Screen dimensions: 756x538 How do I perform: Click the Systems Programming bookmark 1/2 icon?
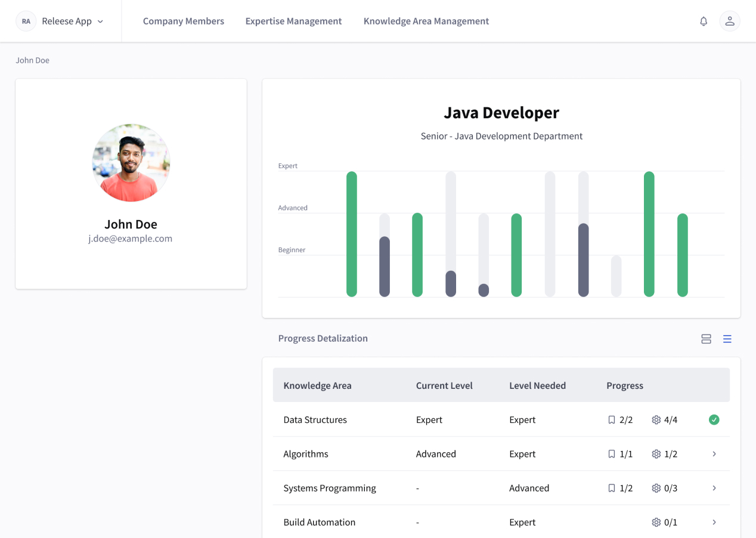click(612, 488)
